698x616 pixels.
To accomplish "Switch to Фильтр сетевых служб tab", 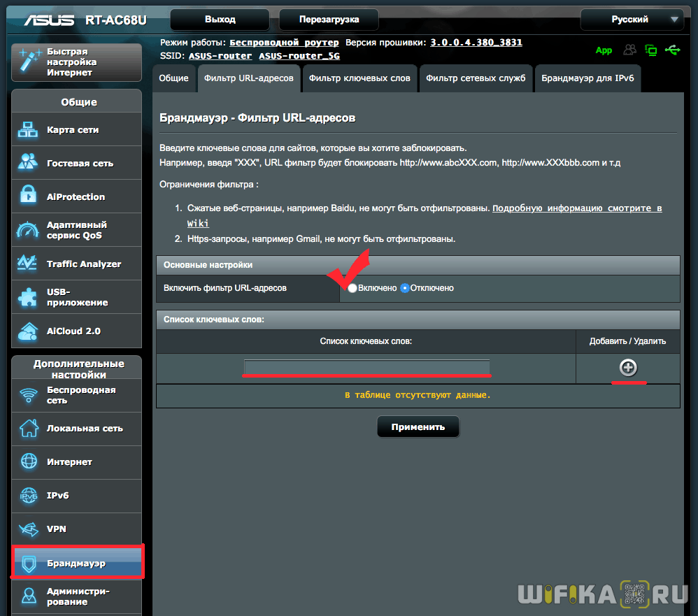I will pyautogui.click(x=476, y=78).
